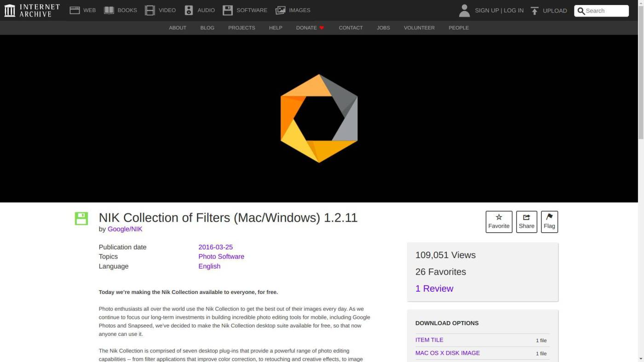Open the 1 Review link
The image size is (644, 362).
click(434, 288)
